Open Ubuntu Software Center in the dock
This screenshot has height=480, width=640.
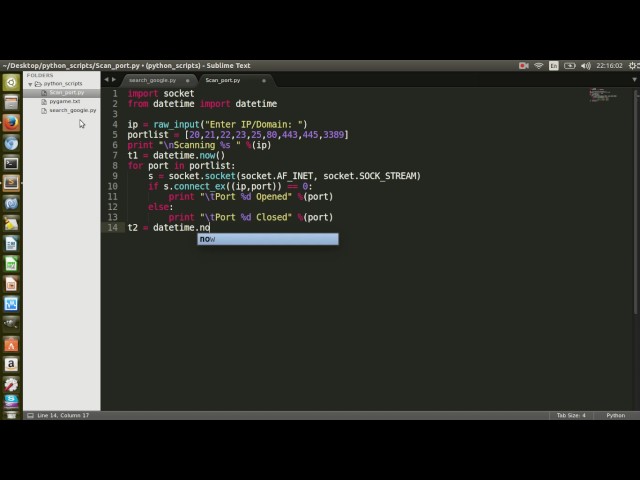pos(11,344)
